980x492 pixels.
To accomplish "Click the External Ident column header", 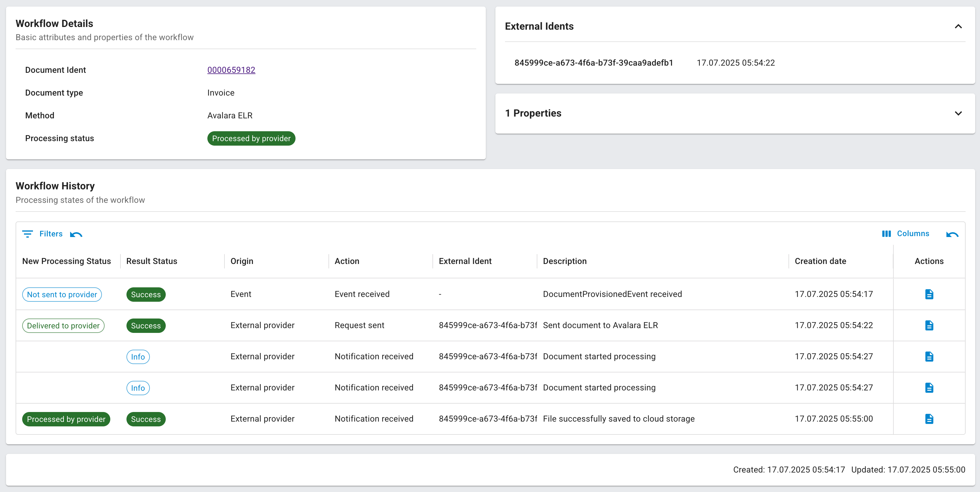I will (x=465, y=261).
